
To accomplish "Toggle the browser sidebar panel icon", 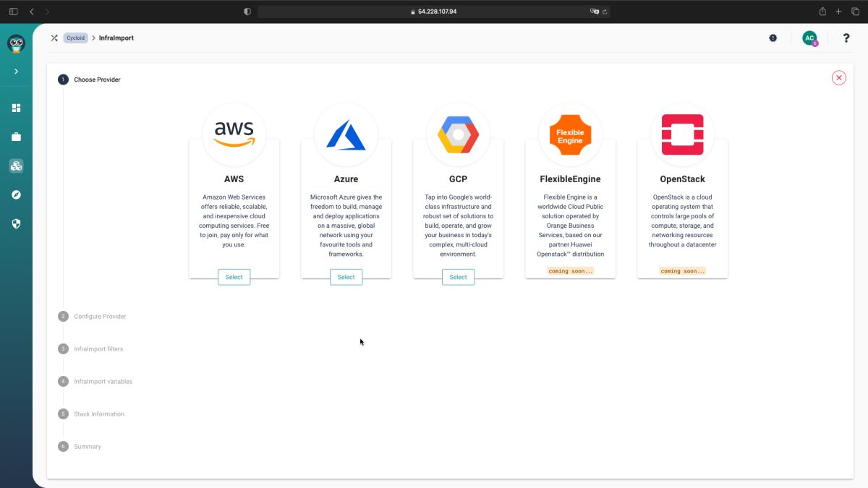I will (x=13, y=12).
